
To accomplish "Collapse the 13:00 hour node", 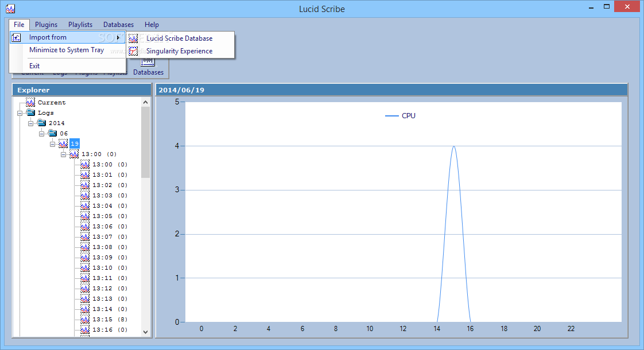I will coord(64,154).
